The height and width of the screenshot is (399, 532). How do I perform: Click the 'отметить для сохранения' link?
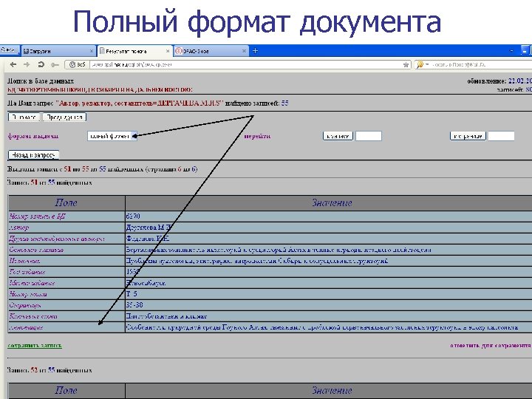point(491,345)
